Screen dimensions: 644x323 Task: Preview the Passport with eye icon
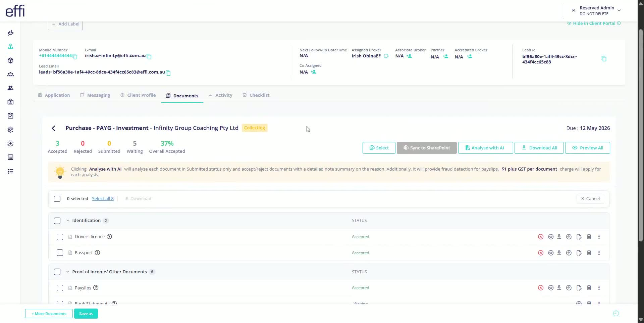tap(551, 253)
